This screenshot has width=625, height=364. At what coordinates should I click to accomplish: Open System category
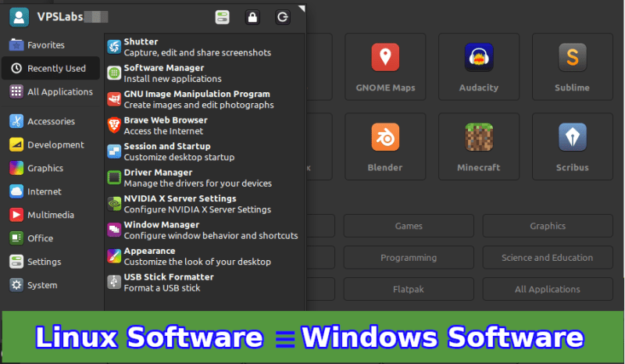click(51, 285)
